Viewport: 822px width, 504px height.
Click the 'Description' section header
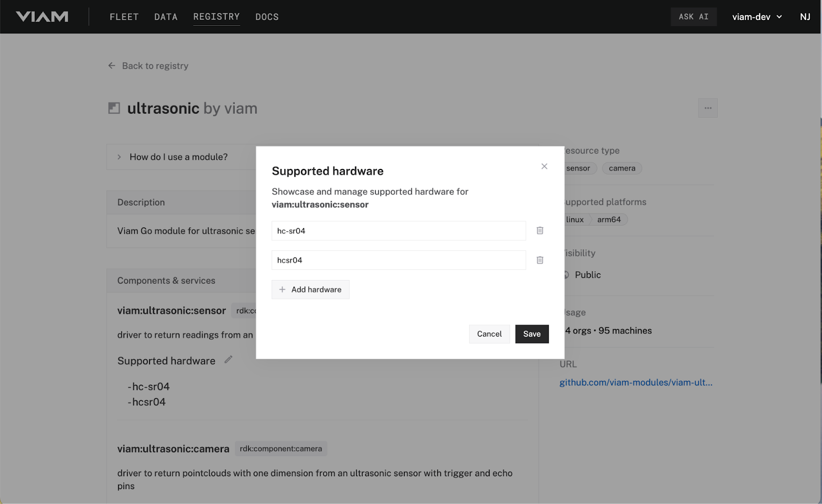point(141,202)
